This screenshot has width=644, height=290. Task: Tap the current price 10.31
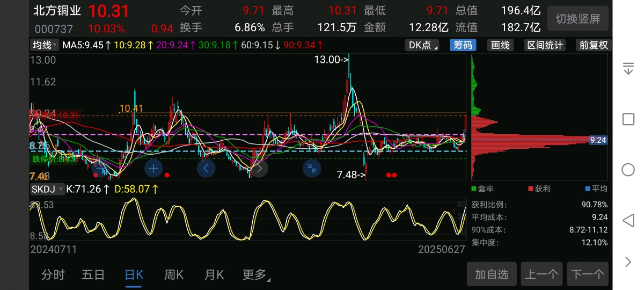(109, 11)
